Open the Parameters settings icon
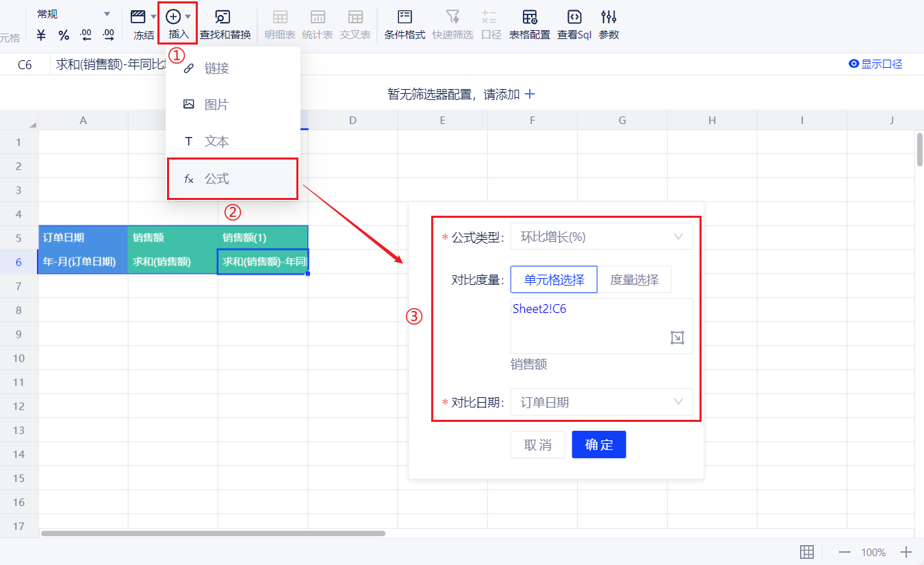The width and height of the screenshot is (924, 565). [608, 24]
